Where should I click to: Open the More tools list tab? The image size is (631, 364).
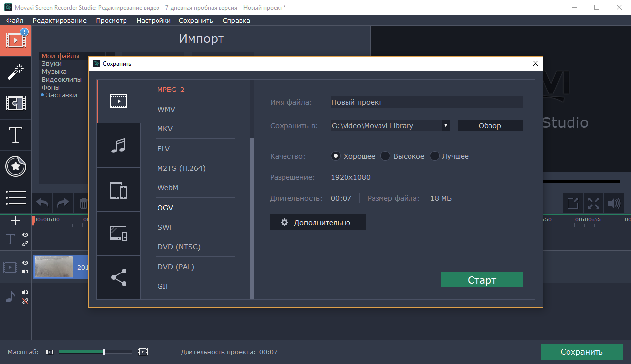[16, 197]
